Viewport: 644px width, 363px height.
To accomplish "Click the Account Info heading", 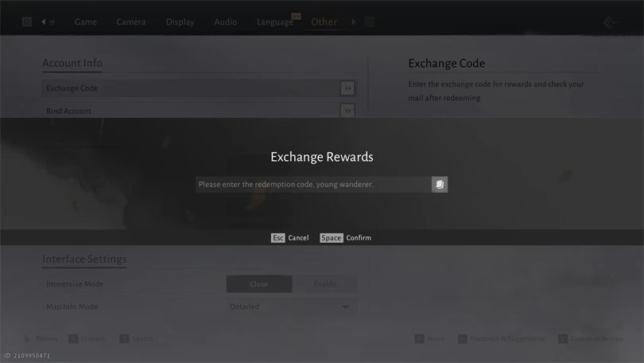I will point(72,63).
